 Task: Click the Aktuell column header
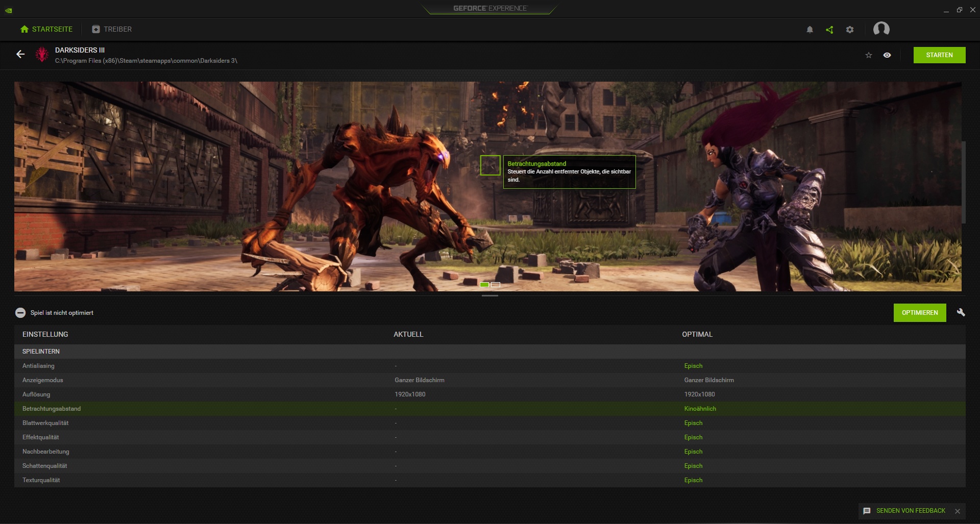(x=408, y=334)
